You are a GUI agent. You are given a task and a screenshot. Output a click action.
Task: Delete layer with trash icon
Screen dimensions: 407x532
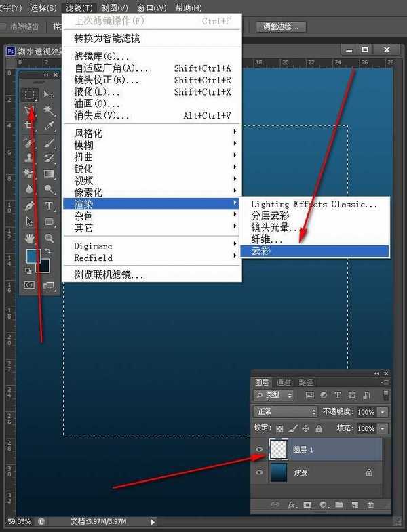[370, 504]
